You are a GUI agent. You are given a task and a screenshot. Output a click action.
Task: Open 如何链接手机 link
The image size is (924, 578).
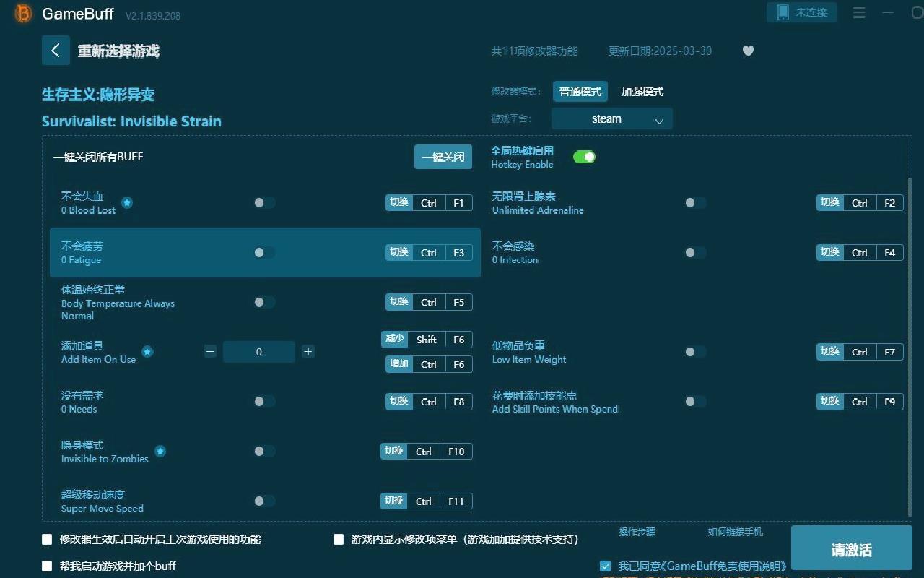[735, 532]
